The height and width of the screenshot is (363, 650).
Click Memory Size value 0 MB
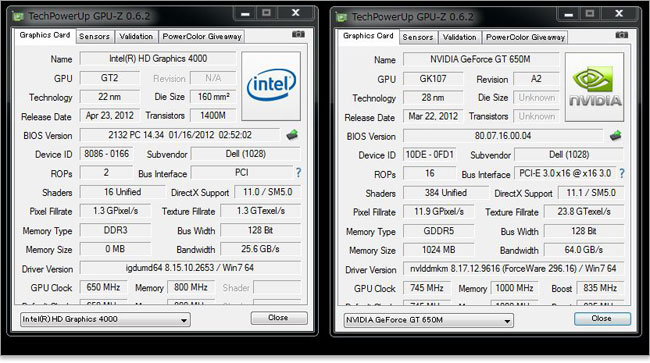[x=115, y=249]
